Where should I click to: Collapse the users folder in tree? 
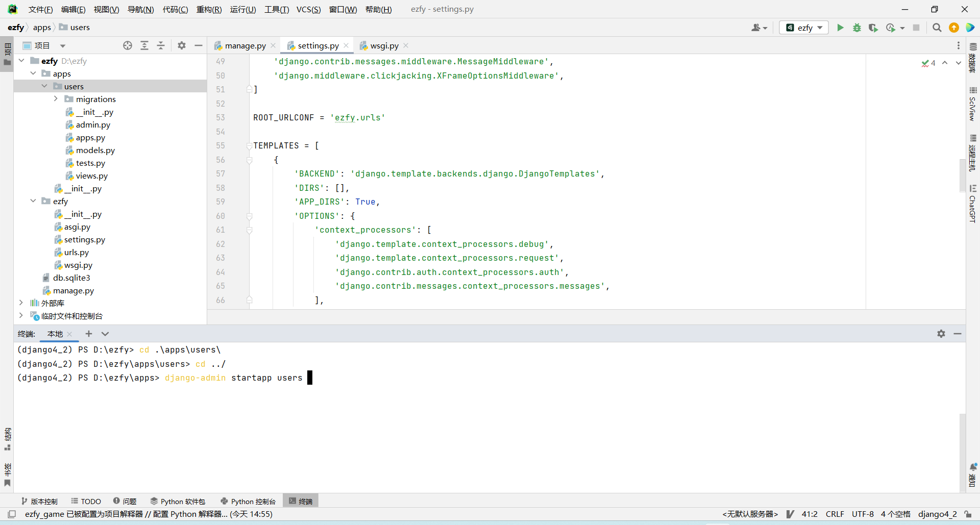coord(44,86)
